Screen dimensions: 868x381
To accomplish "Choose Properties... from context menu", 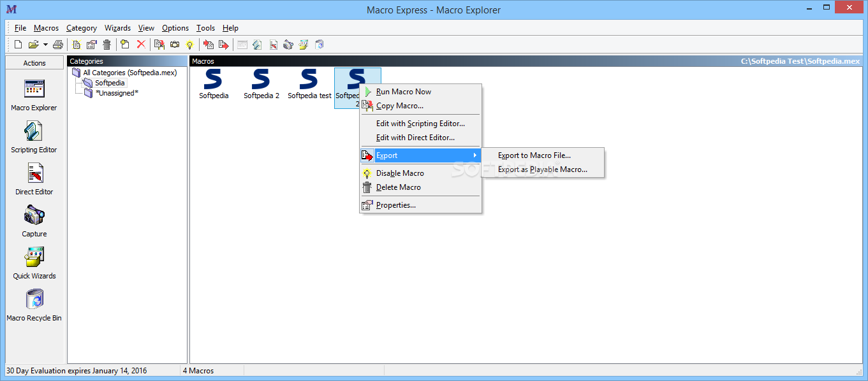I will (x=420, y=205).
